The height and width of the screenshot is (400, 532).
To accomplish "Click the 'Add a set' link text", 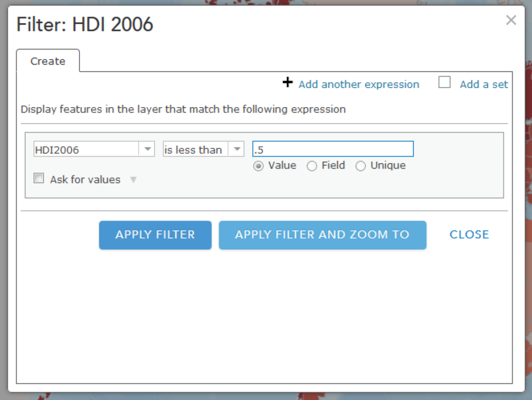I will [x=484, y=84].
